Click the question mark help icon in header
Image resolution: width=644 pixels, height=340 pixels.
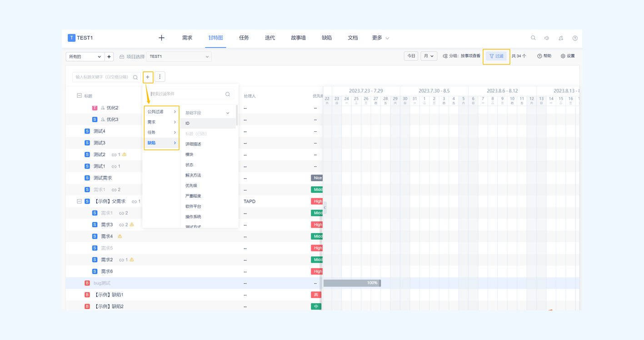[x=575, y=38]
